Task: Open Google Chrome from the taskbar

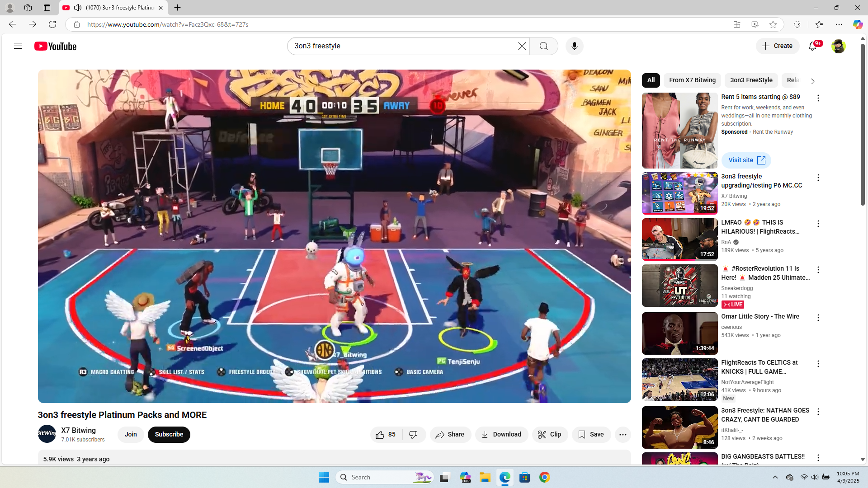Action: [545, 477]
